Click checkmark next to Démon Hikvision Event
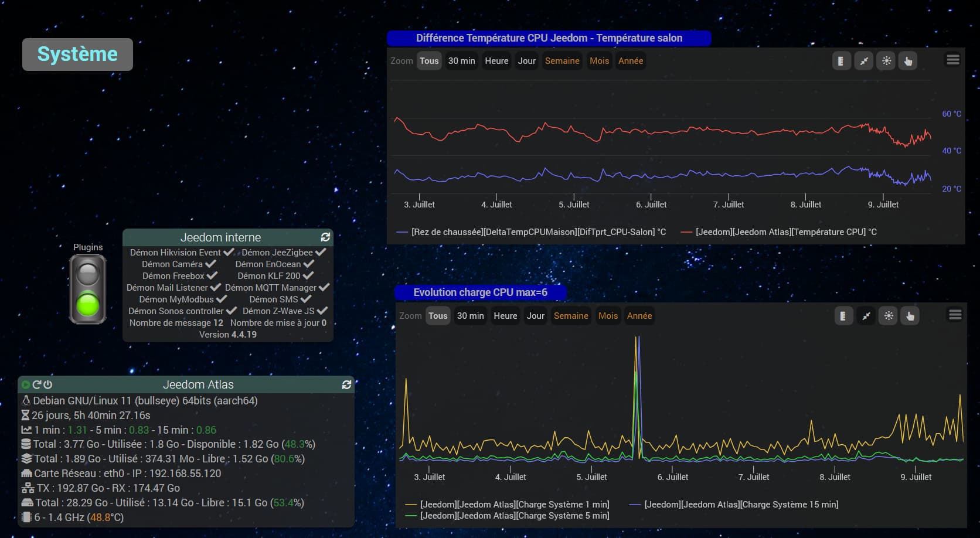980x538 pixels. [x=229, y=252]
